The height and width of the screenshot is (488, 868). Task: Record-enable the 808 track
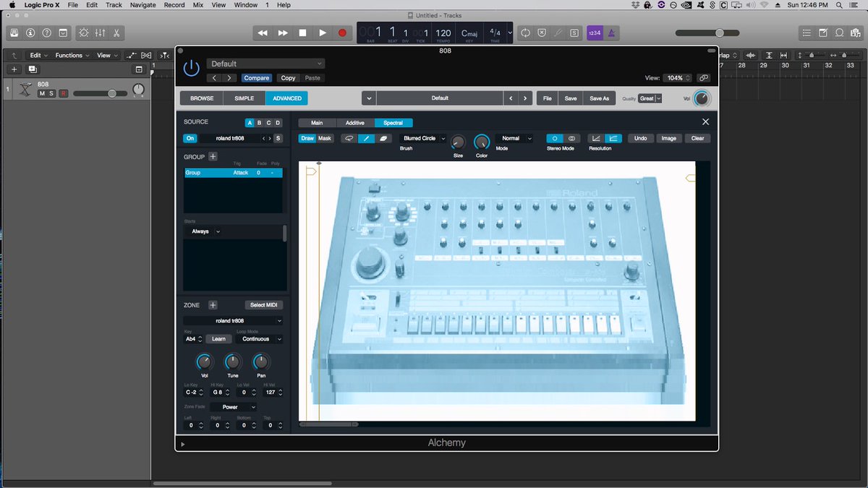coord(63,93)
